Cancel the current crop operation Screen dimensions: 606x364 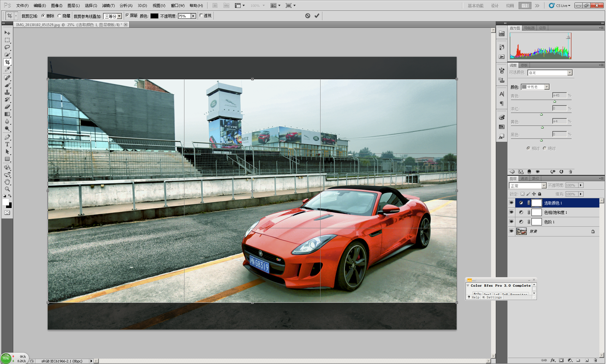(308, 16)
